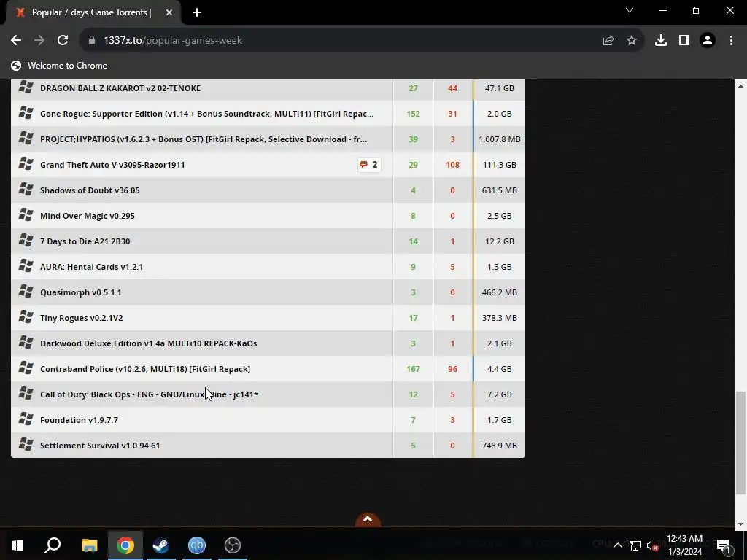View comments badge on Grand Theft Auto V

pyautogui.click(x=369, y=165)
